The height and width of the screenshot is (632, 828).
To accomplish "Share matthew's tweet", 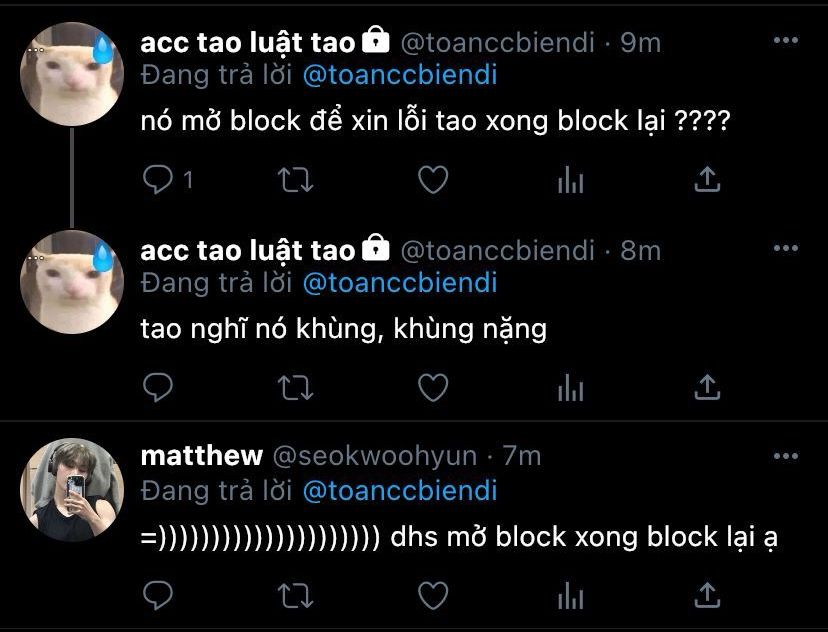I will (x=708, y=595).
